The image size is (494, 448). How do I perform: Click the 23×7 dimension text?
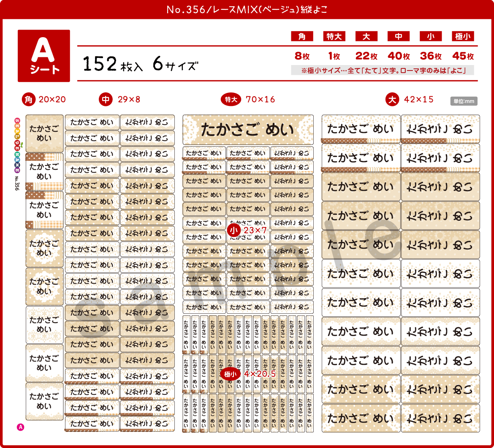[x=255, y=230]
